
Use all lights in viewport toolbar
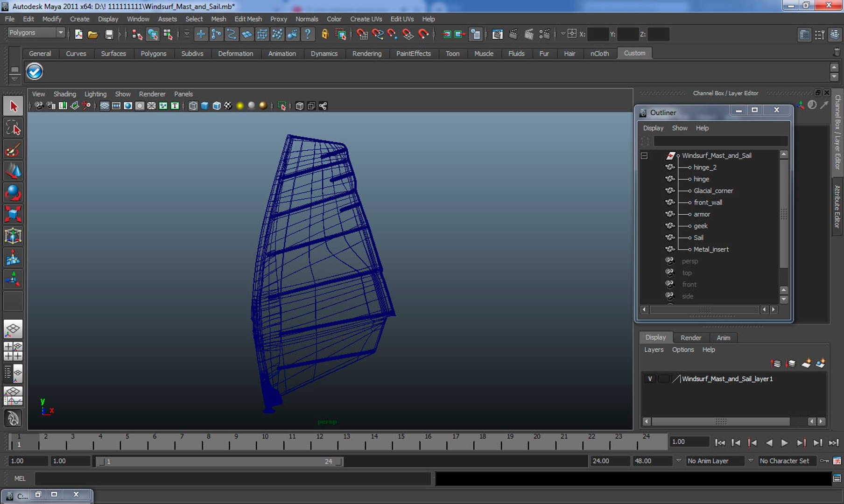click(240, 106)
